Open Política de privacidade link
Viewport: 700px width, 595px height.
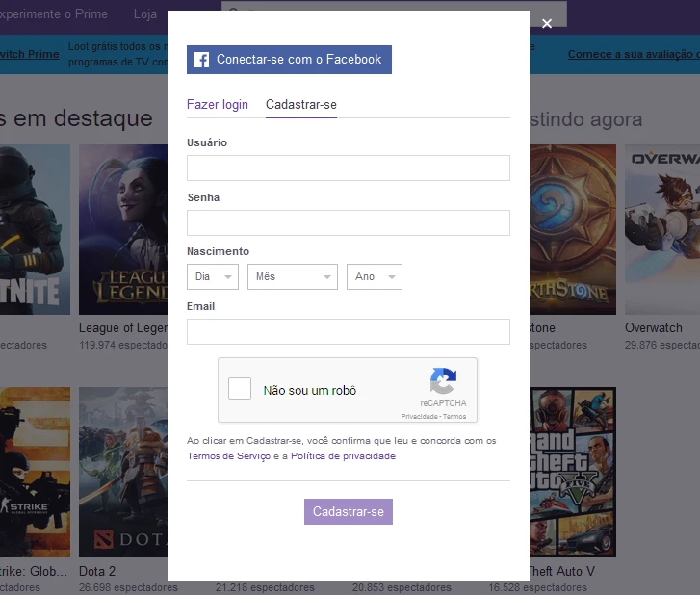pyautogui.click(x=344, y=456)
